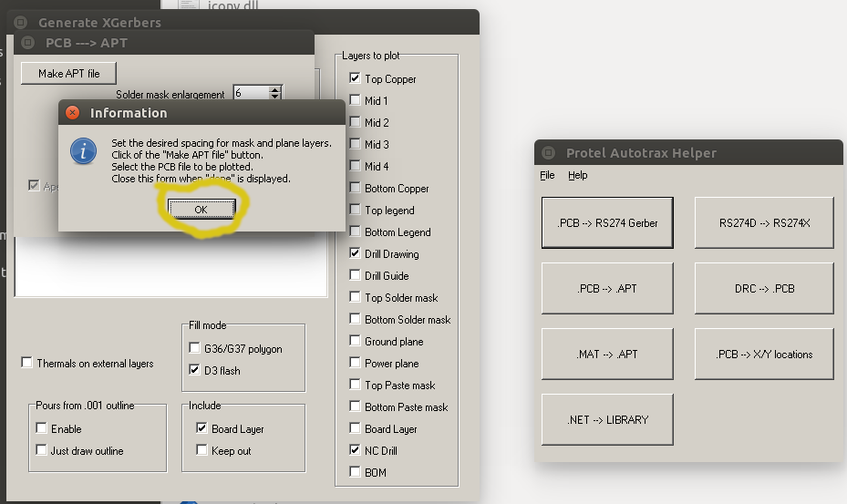The width and height of the screenshot is (847, 504).
Task: Enable the Mid 1 layer checkbox
Action: (355, 100)
